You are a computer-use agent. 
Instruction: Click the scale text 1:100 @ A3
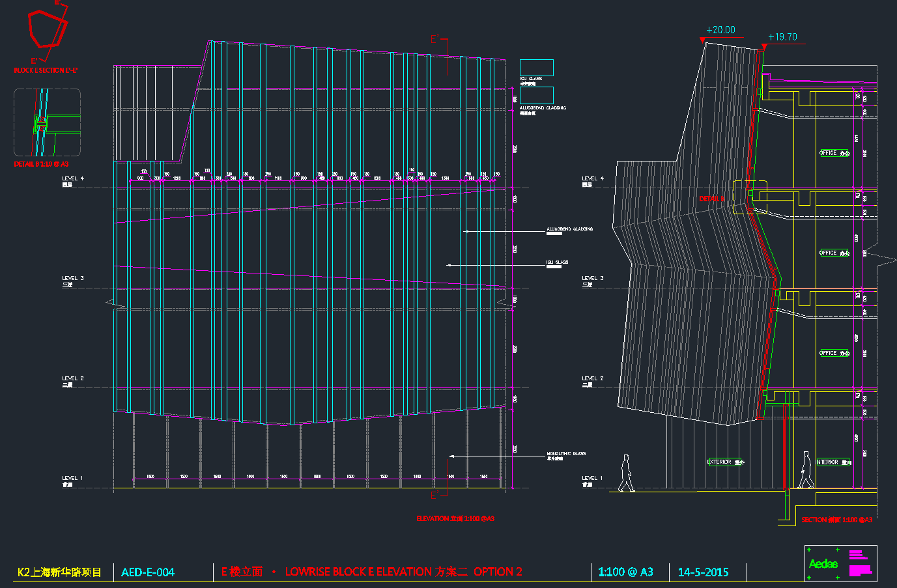click(625, 572)
